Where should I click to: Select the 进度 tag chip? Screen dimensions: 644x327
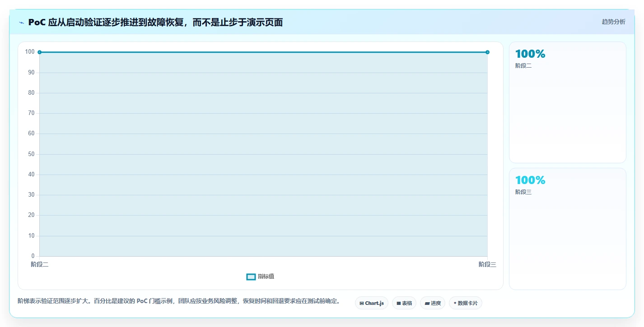(433, 303)
